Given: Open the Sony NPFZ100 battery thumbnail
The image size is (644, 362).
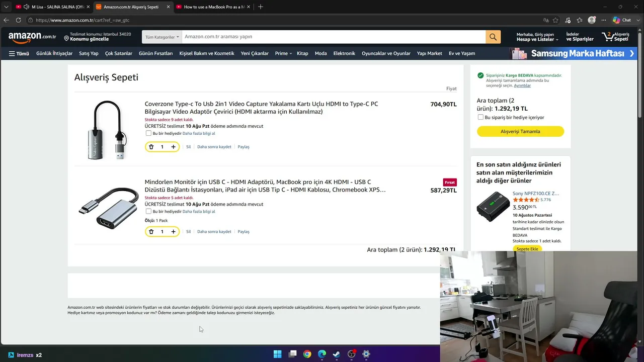Looking at the screenshot, I should point(493,206).
